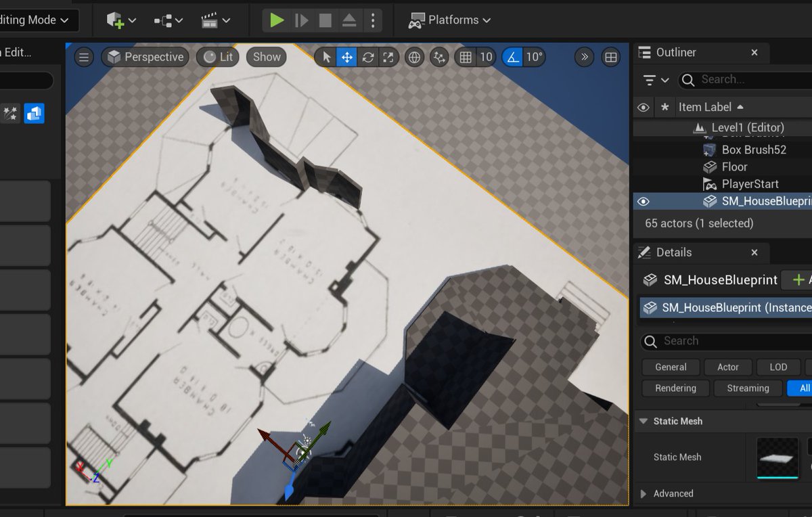Focus the Details search field
Screen dimensions: 812x517
click(x=727, y=341)
